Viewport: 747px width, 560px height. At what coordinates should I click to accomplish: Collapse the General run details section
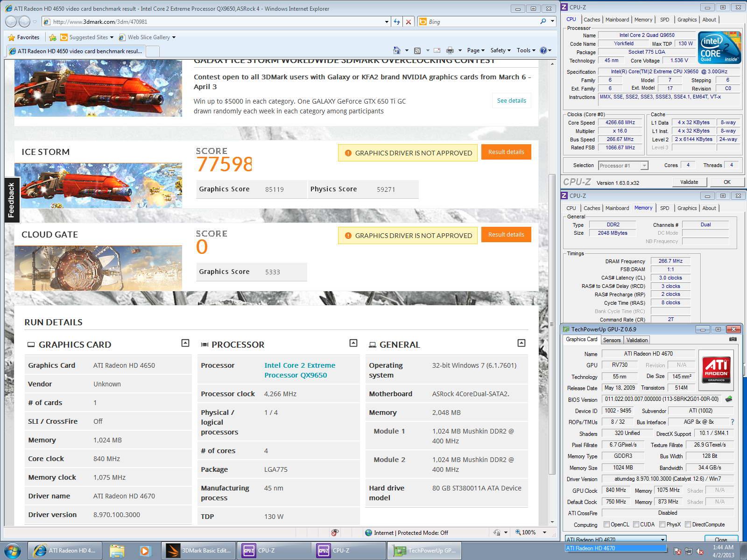pos(521,343)
